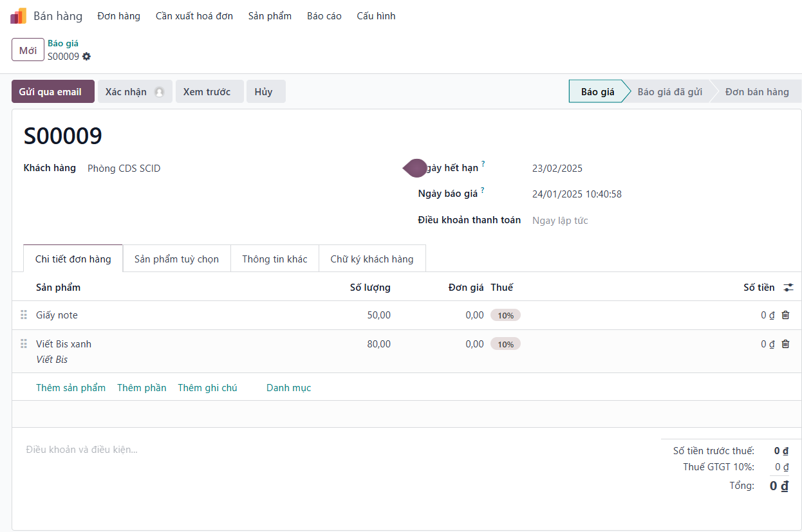Click the 10% tax tag on Viết Bis xanh row

[x=505, y=344]
